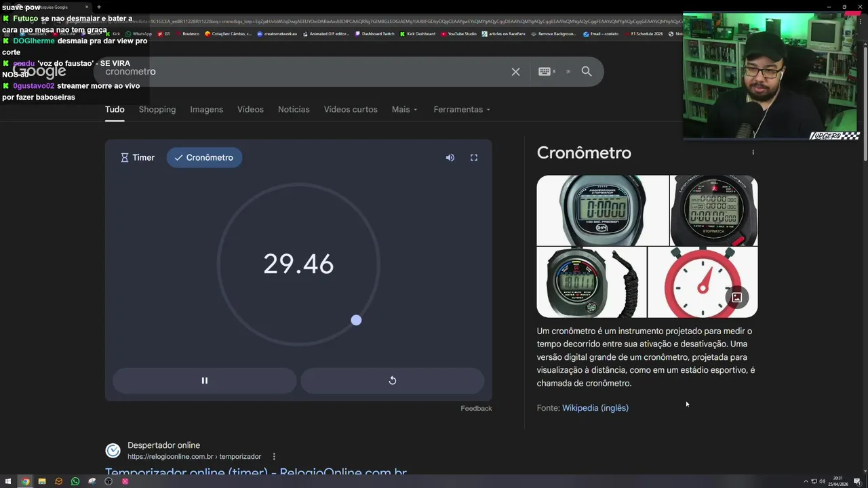Click the stopwatch progress ring dot
This screenshot has width=868, height=488.
tap(356, 320)
